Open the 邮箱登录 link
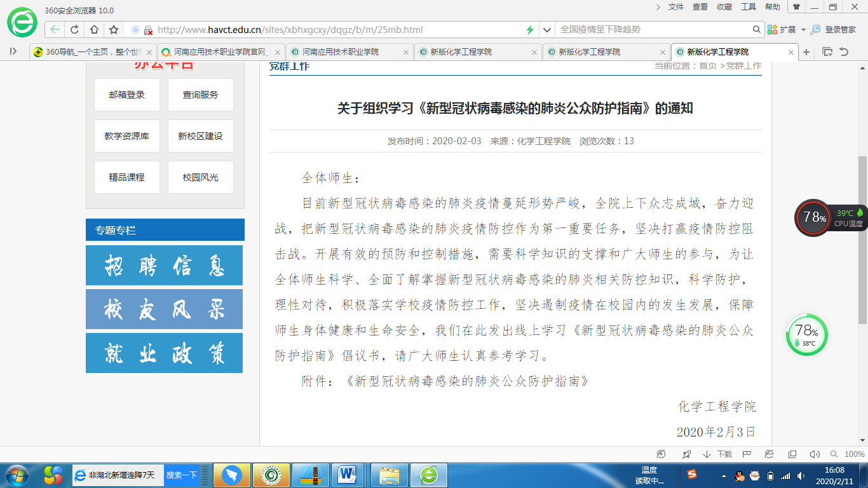The image size is (868, 488). click(x=127, y=95)
